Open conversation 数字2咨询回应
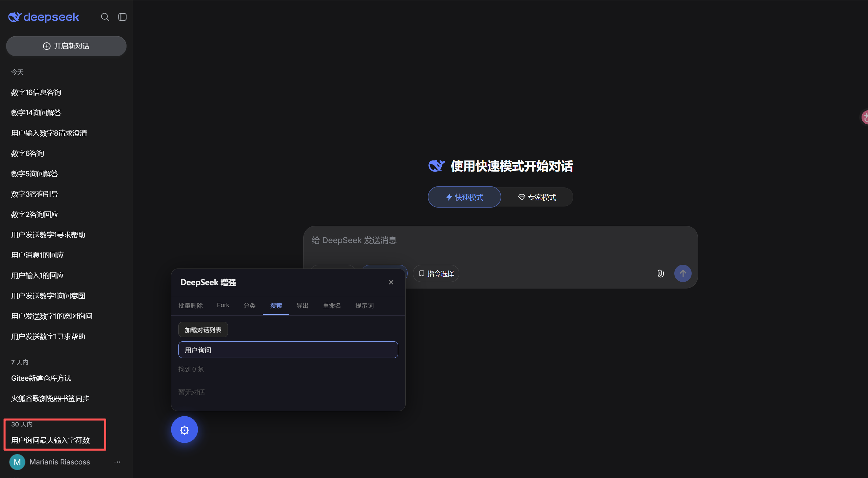Viewport: 868px width, 478px height. tap(35, 215)
